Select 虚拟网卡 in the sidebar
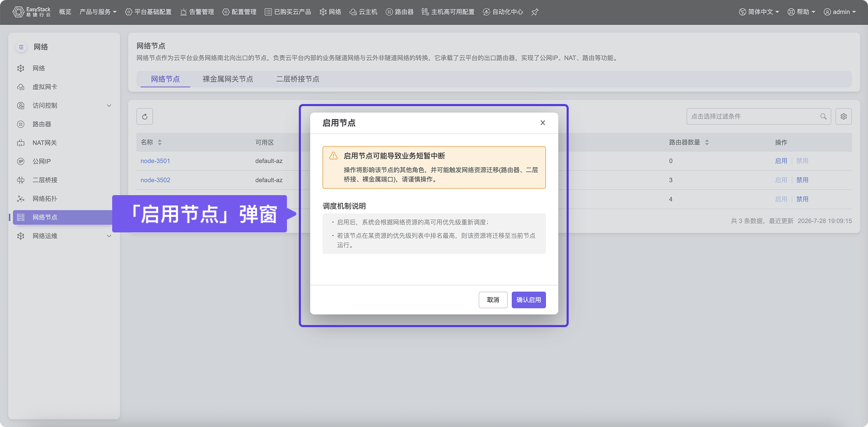This screenshot has height=427, width=868. click(64, 87)
